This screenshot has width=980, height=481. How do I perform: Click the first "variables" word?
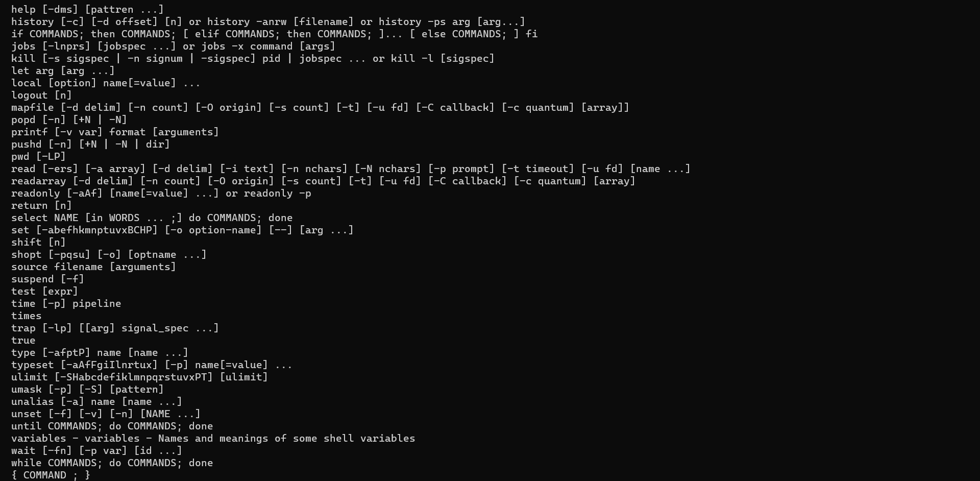click(38, 439)
